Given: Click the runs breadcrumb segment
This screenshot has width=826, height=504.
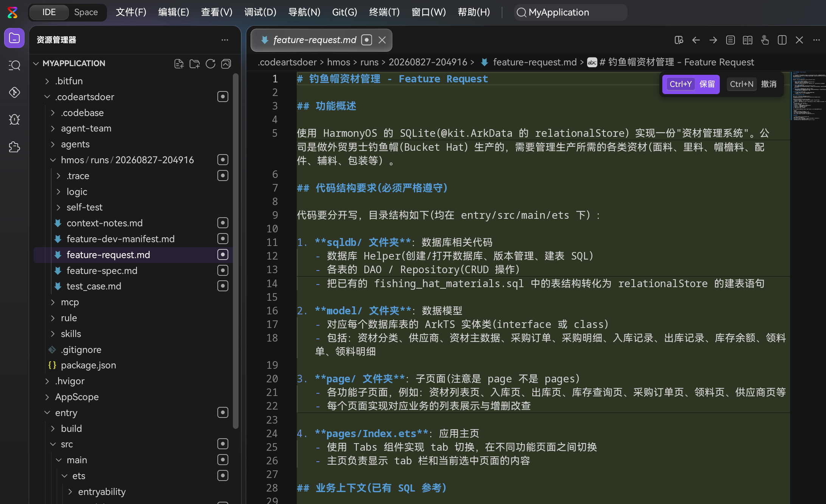Looking at the screenshot, I should point(369,62).
